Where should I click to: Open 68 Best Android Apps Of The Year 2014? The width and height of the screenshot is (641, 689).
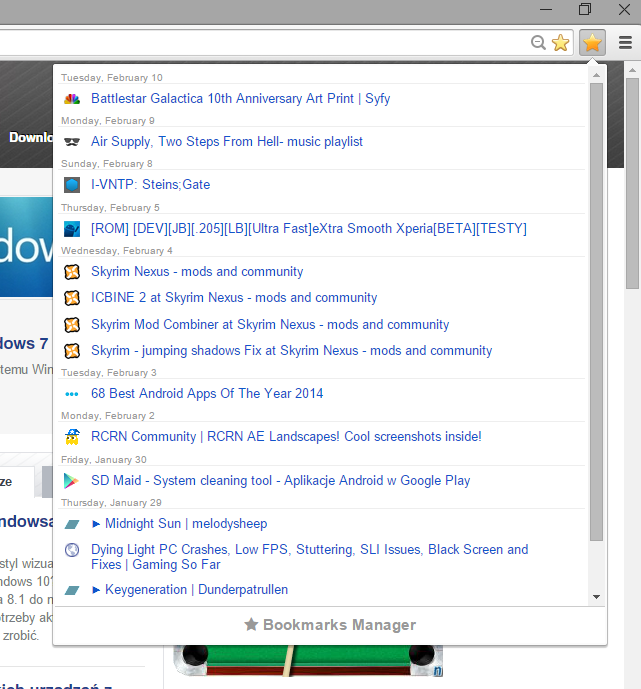pyautogui.click(x=207, y=393)
